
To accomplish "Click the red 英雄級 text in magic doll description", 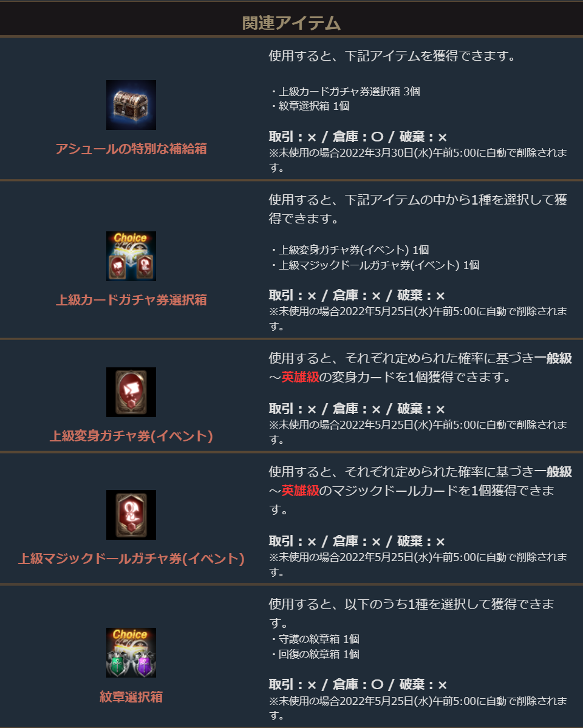I will coord(300,490).
